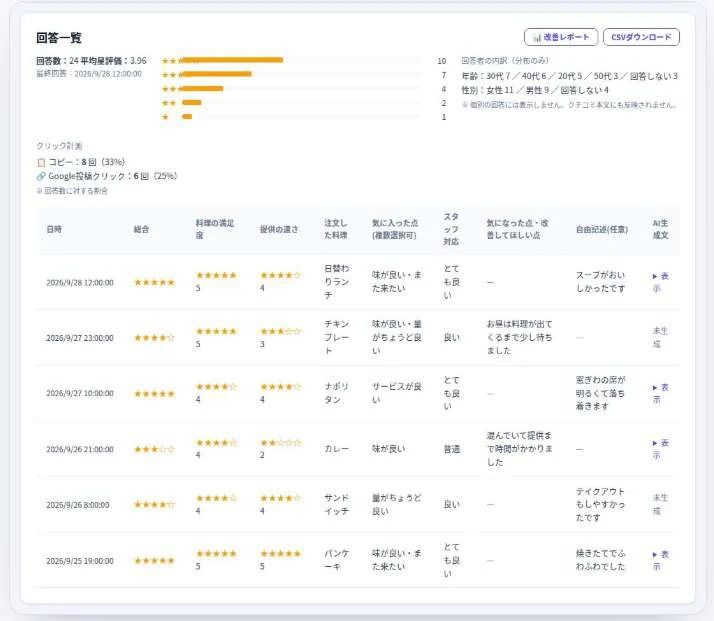Click the 日替わりランチ cell
714x621 pixels.
[x=337, y=282]
